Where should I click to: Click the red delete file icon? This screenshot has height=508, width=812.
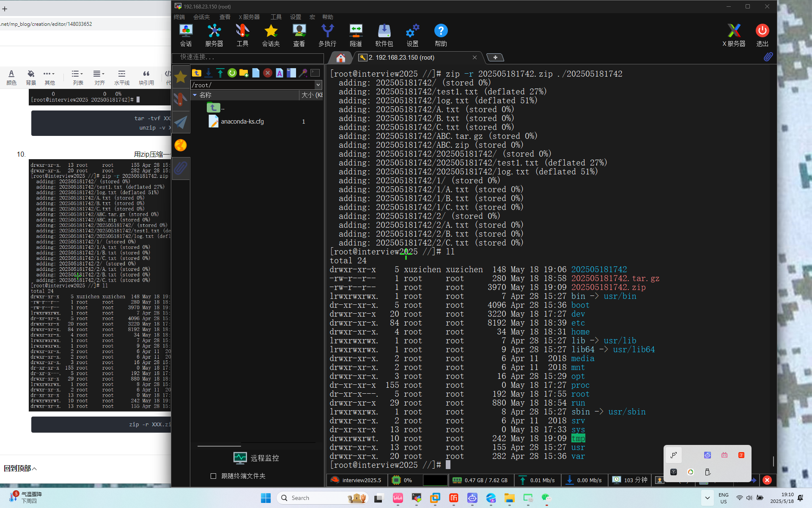click(x=267, y=73)
